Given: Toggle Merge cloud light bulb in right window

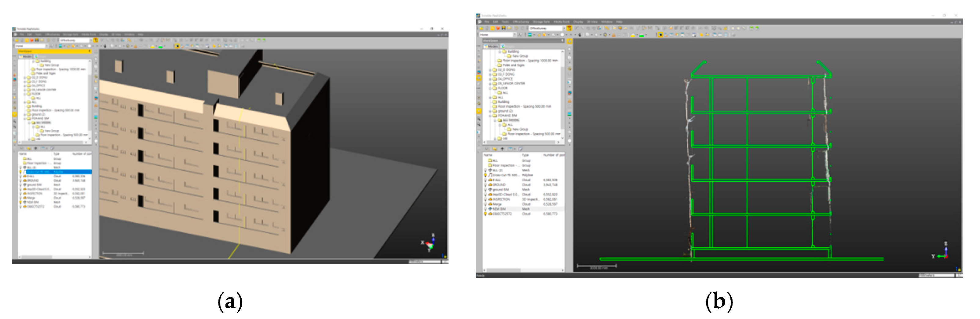Looking at the screenshot, I should (x=485, y=204).
